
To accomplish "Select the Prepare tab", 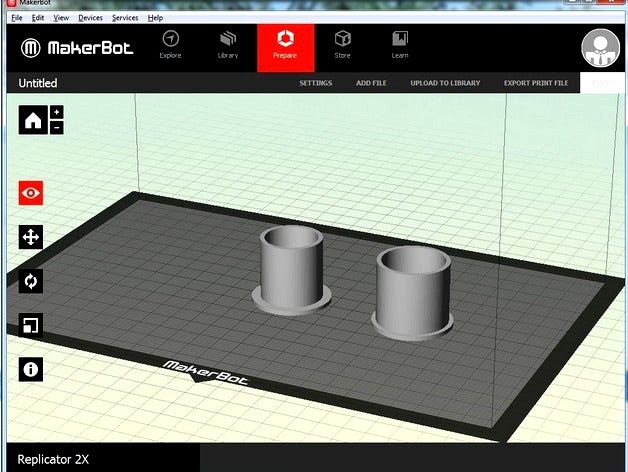I will pyautogui.click(x=286, y=48).
